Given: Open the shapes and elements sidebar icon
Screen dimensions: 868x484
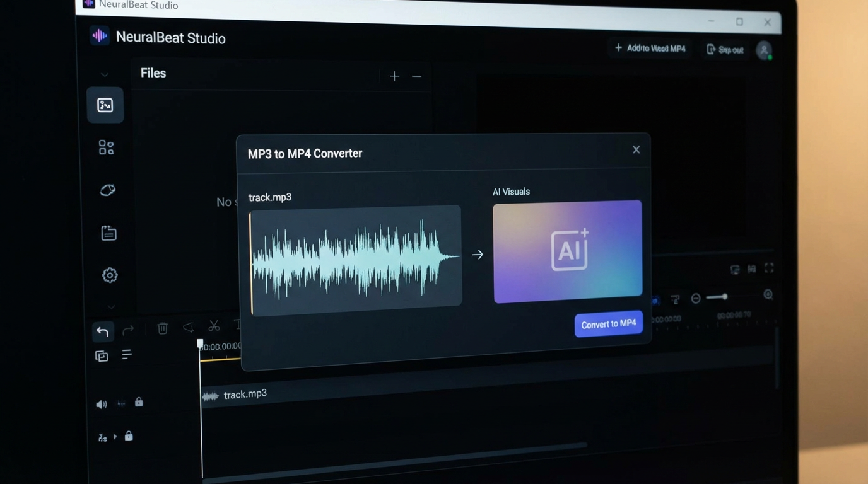Looking at the screenshot, I should click(107, 147).
